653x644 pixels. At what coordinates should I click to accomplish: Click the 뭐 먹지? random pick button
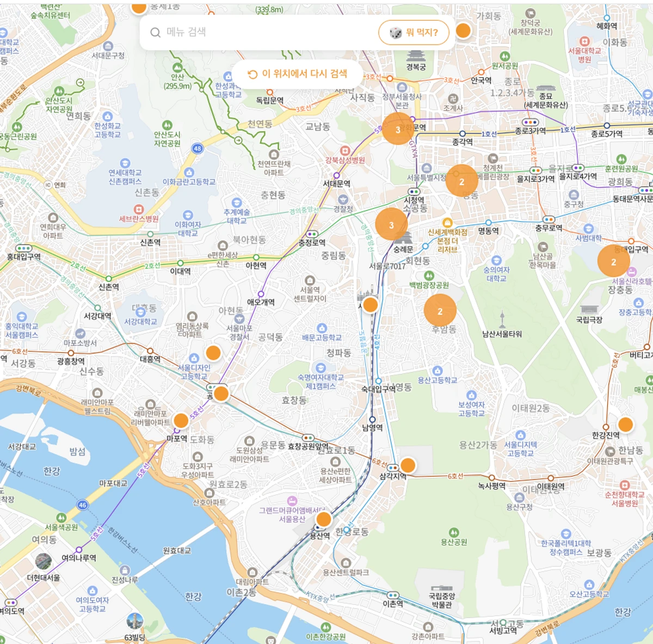coord(414,33)
